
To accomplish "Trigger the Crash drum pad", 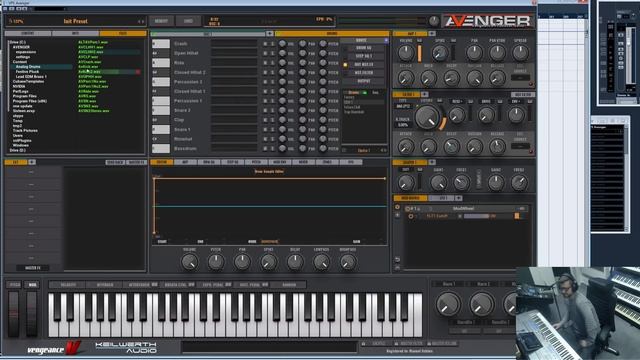I will point(161,44).
